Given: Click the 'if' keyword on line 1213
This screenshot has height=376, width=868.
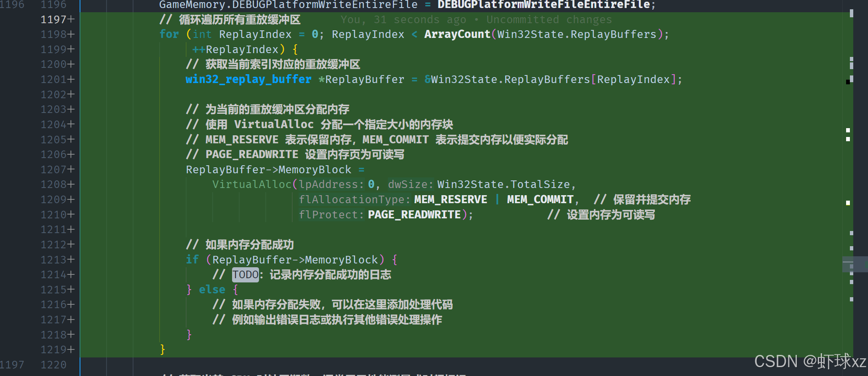Looking at the screenshot, I should coord(192,260).
